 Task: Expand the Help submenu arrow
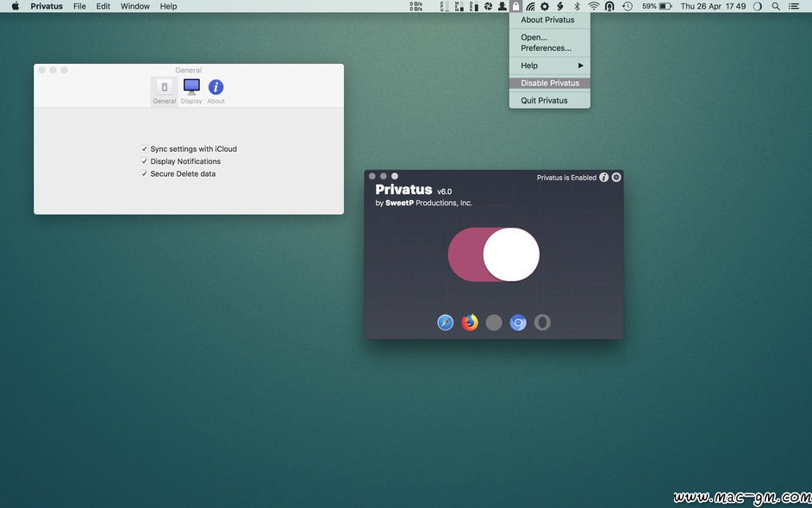coord(580,66)
